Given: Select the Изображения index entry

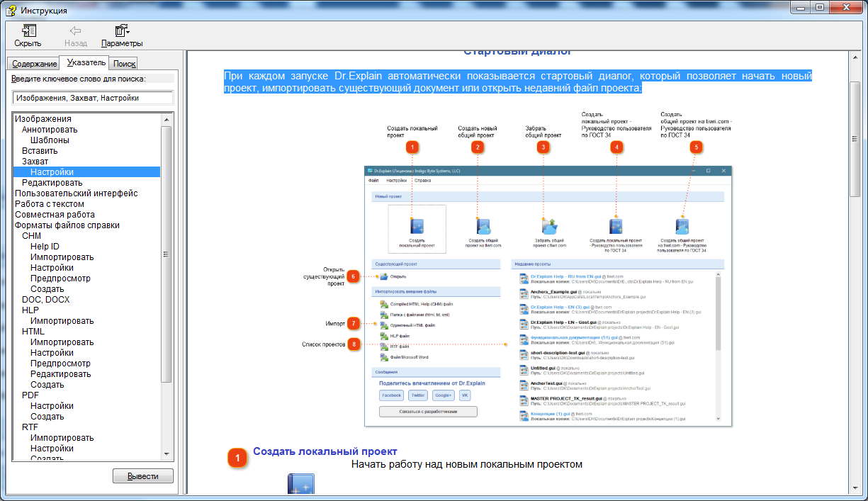Looking at the screenshot, I should point(43,119).
